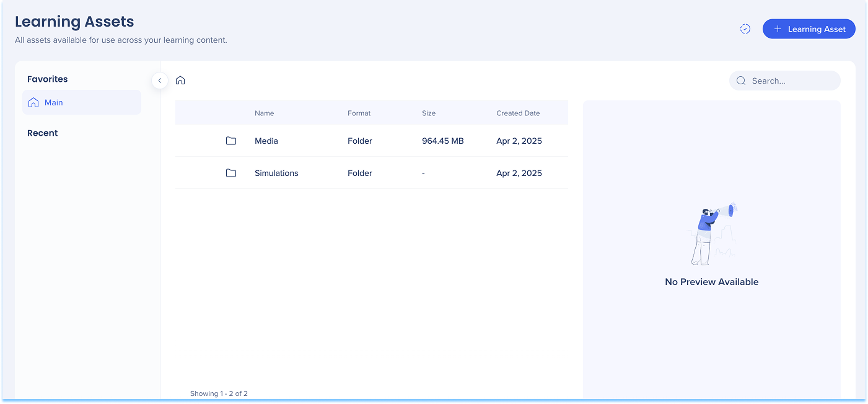Click the Simulations folder icon
Image resolution: width=868 pixels, height=404 pixels.
(231, 173)
